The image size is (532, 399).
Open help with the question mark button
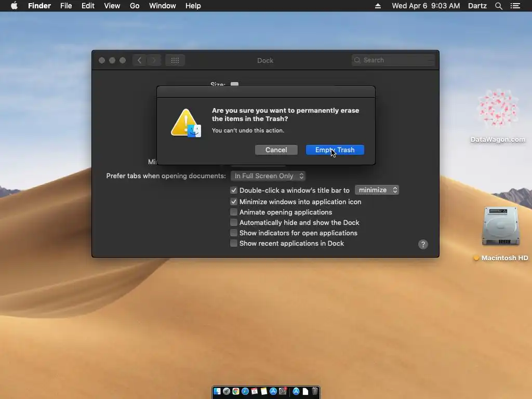(423, 244)
